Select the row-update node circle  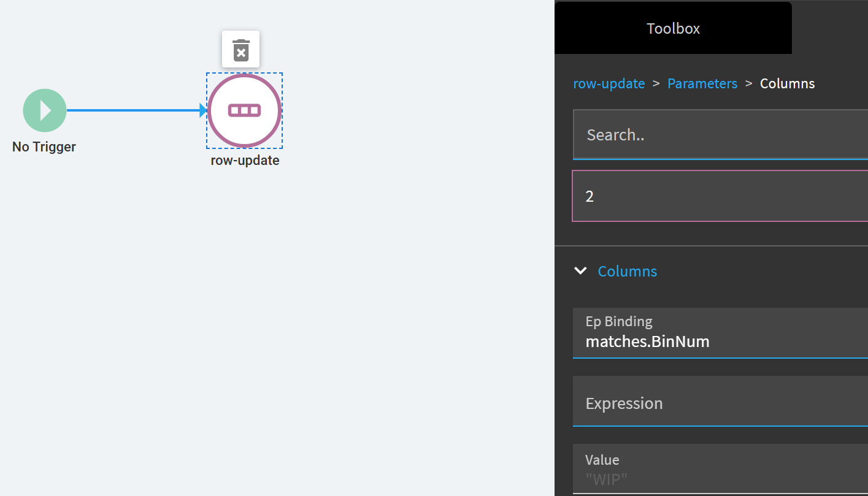(x=244, y=110)
